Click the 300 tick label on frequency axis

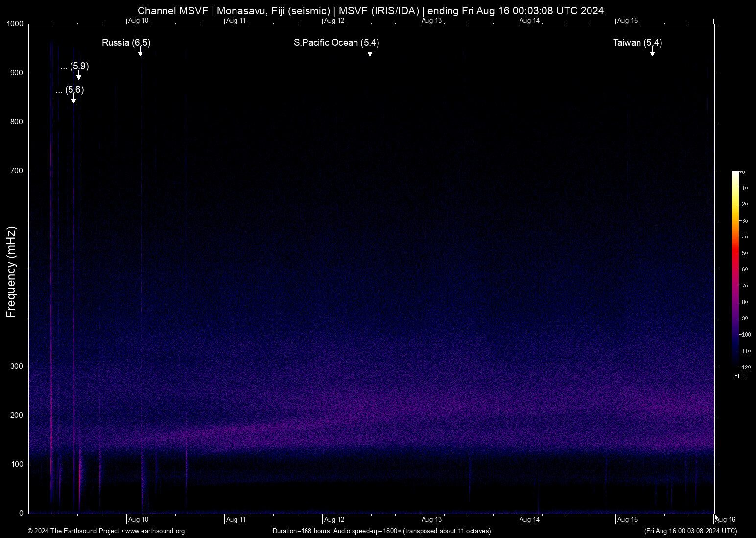coord(18,367)
